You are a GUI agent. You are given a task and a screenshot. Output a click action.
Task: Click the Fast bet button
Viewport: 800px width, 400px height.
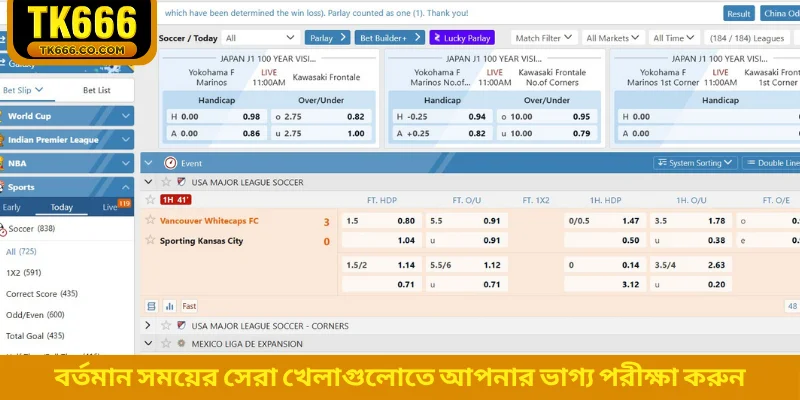[x=189, y=306]
